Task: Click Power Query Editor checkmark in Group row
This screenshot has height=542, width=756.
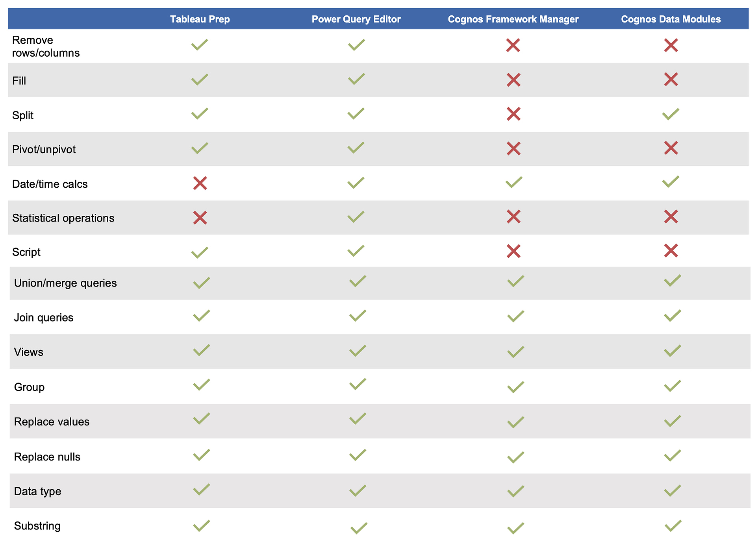Action: point(358,384)
